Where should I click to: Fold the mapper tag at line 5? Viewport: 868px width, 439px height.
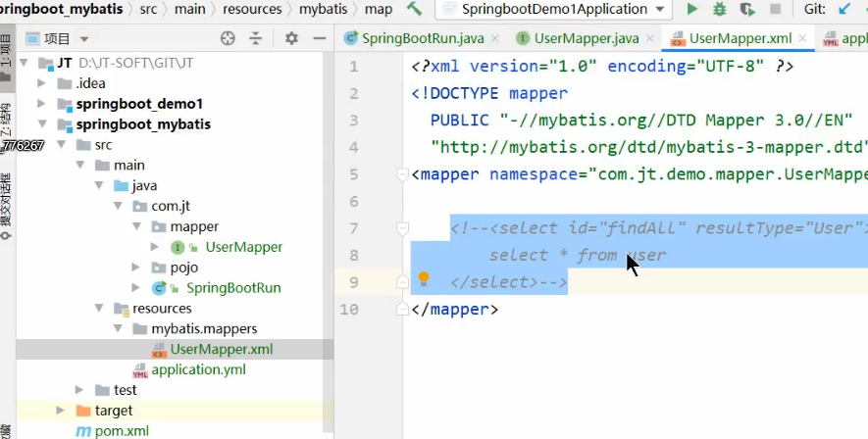402,174
